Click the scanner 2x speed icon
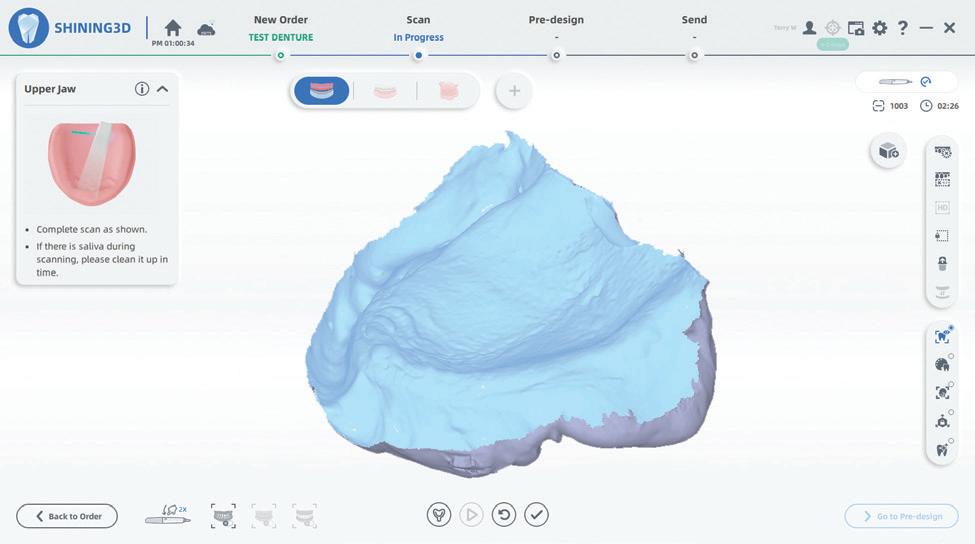This screenshot has height=544, width=975. [x=168, y=515]
